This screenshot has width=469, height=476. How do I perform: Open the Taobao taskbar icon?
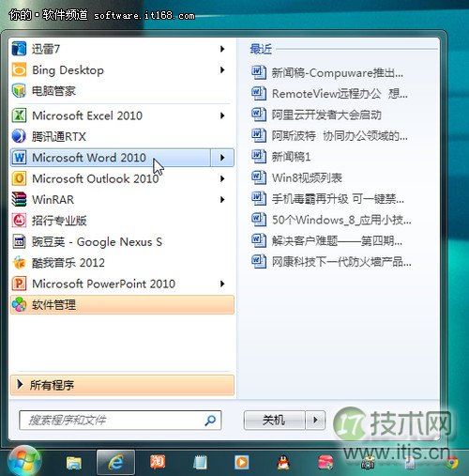[x=158, y=462]
